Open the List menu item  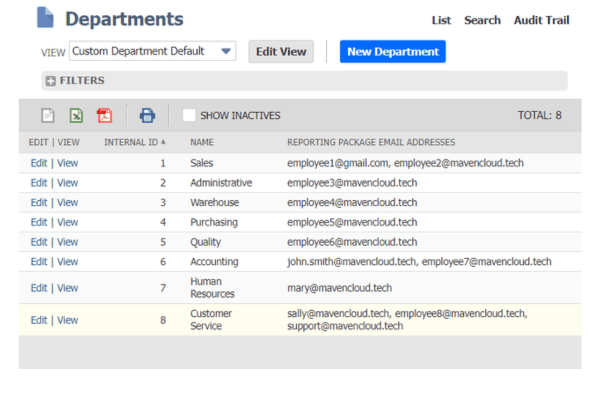tap(441, 20)
